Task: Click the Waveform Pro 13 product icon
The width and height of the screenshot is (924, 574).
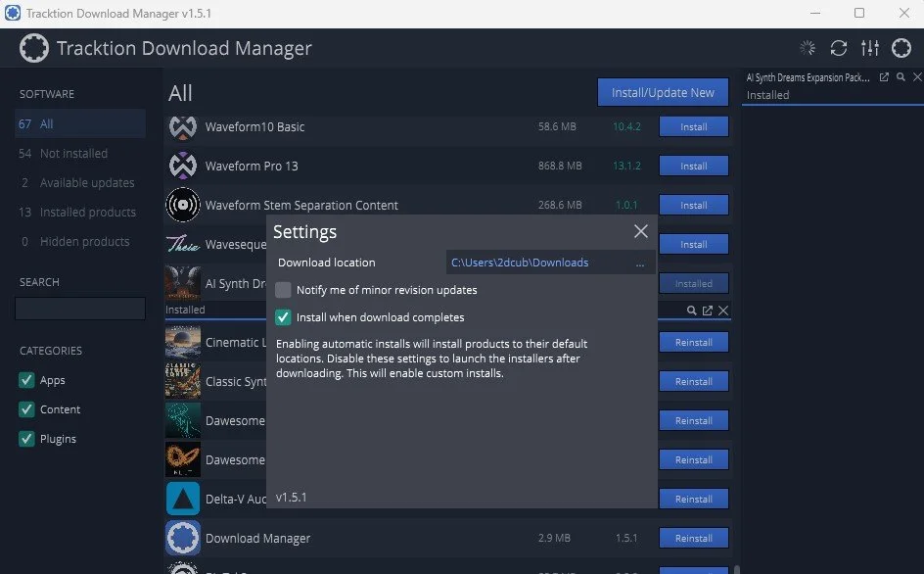Action: (x=183, y=166)
